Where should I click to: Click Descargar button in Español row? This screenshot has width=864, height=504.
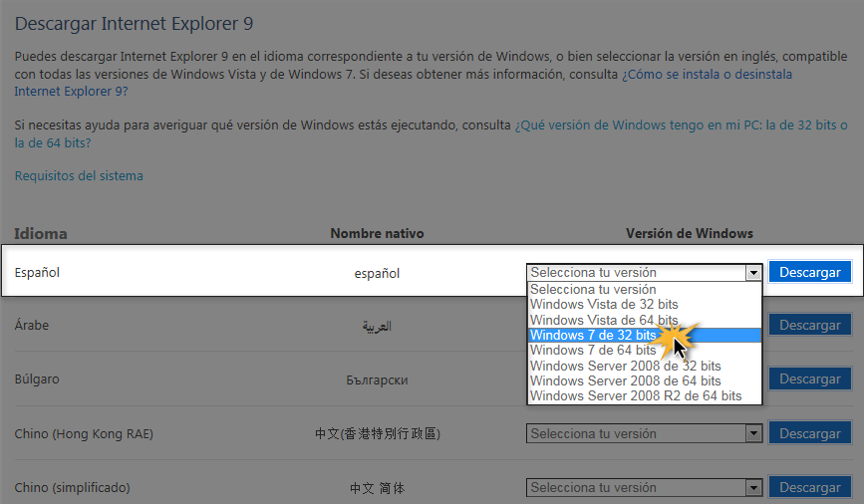(810, 272)
